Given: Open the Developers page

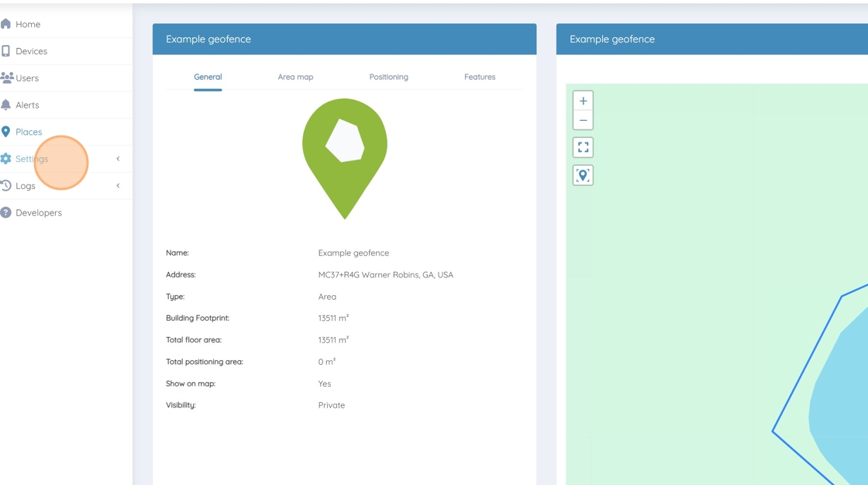Looking at the screenshot, I should (39, 212).
